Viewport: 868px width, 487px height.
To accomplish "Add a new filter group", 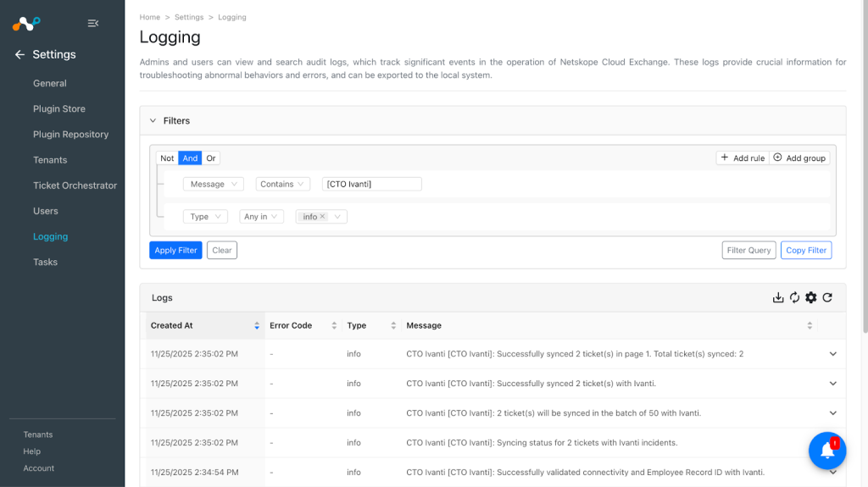I will (799, 158).
